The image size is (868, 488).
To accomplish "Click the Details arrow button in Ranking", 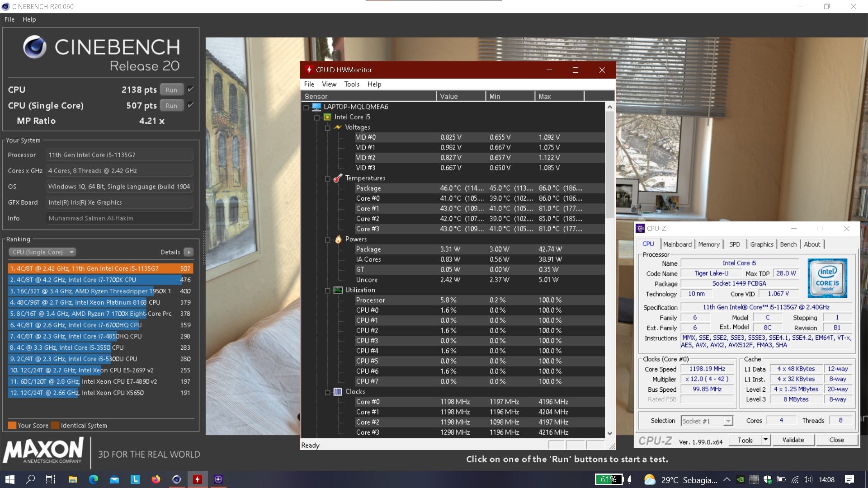I will pyautogui.click(x=189, y=252).
